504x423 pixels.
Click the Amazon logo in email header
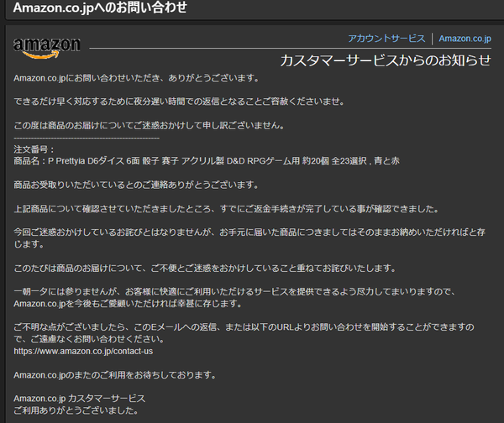click(x=47, y=48)
